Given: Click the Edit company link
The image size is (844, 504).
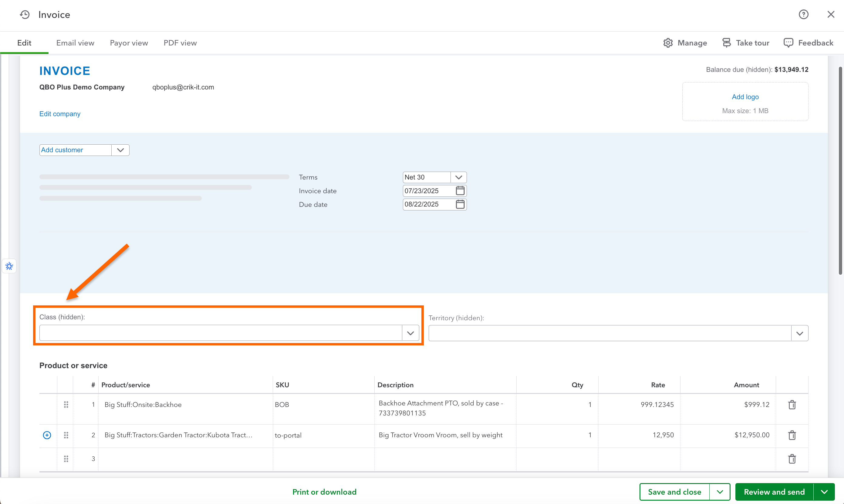Looking at the screenshot, I should point(60,114).
